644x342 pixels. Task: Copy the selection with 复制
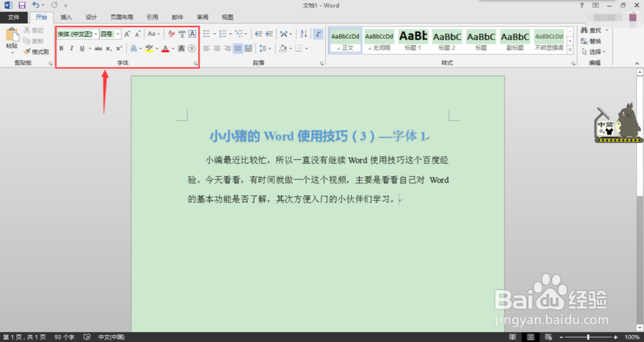pos(33,41)
